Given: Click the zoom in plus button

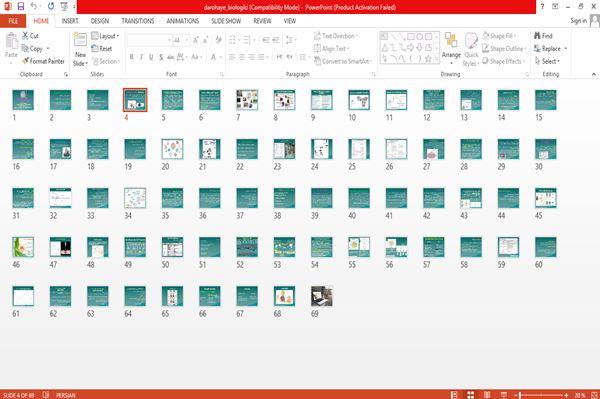Looking at the screenshot, I should point(566,395).
